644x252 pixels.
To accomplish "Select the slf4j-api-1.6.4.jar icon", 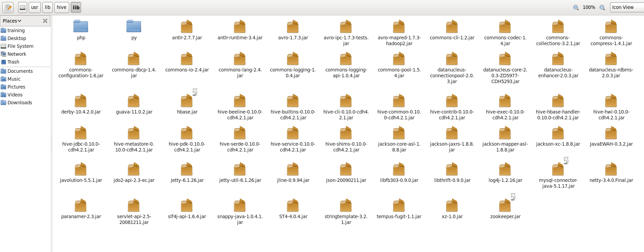I will pyautogui.click(x=187, y=205).
